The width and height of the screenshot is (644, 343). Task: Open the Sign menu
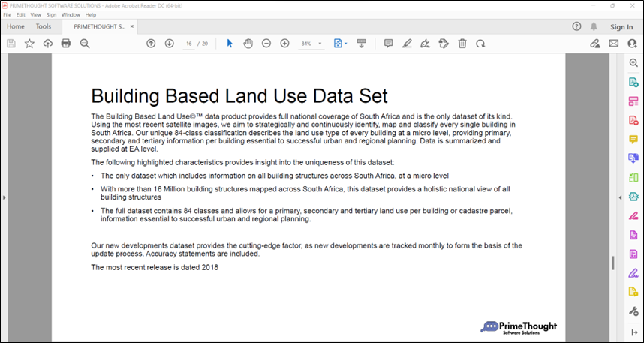(x=51, y=15)
